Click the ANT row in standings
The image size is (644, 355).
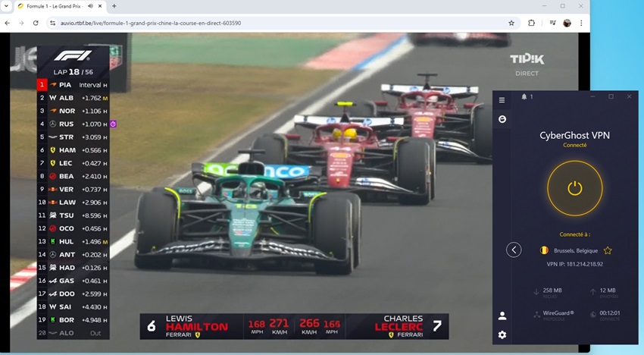tap(73, 255)
